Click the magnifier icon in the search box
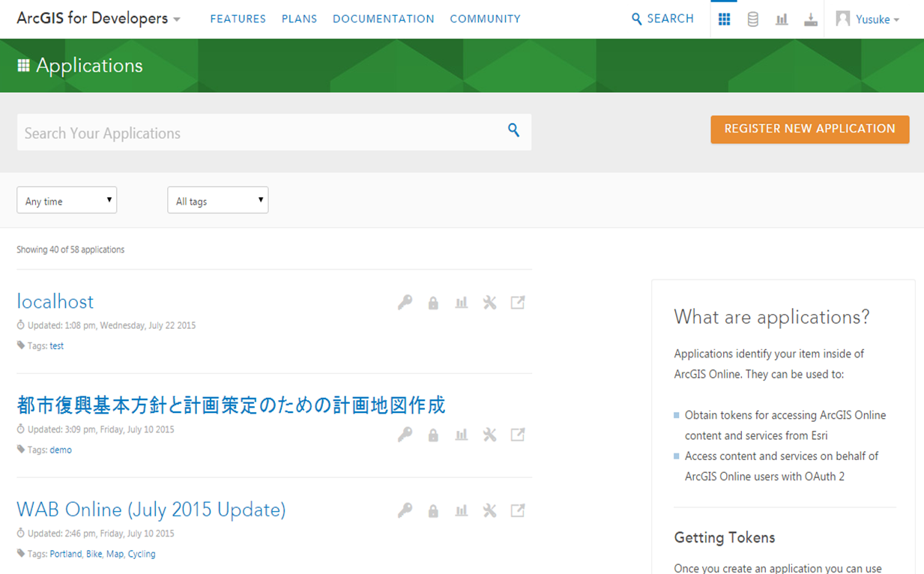Screen dimensions: 924x574 (x=513, y=130)
